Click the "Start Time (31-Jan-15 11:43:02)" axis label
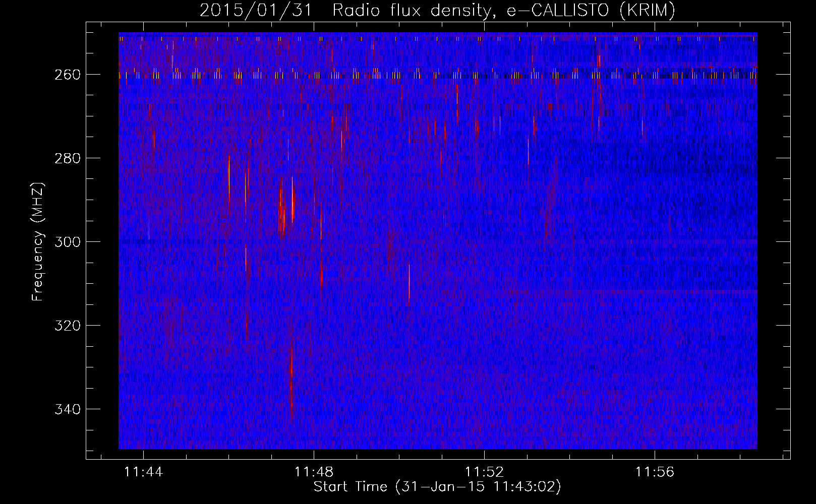Screen dimensions: 816x504 pyautogui.click(x=437, y=487)
